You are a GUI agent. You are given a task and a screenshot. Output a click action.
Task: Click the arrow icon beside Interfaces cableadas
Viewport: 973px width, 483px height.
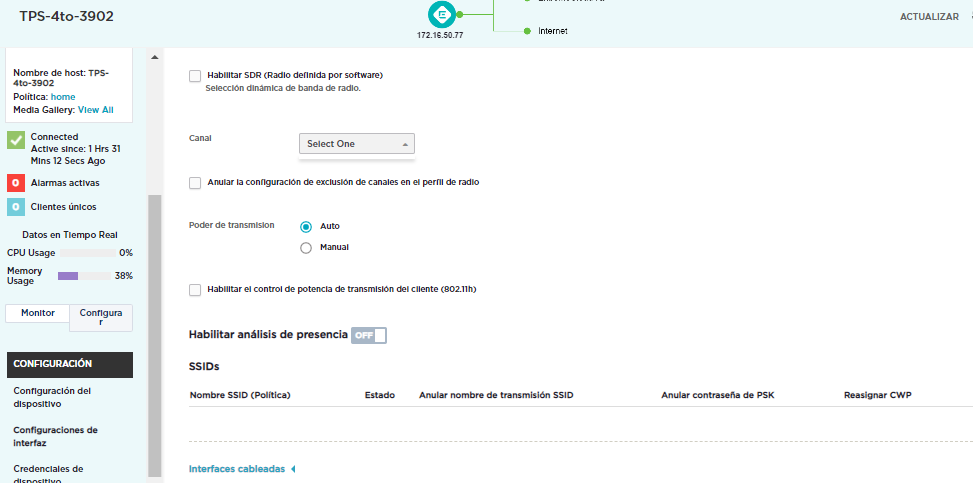293,469
